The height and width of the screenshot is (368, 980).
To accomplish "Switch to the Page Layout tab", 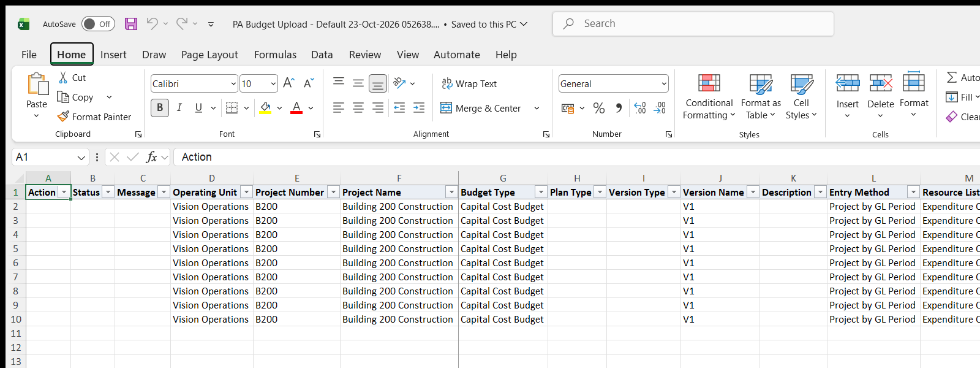I will [209, 55].
